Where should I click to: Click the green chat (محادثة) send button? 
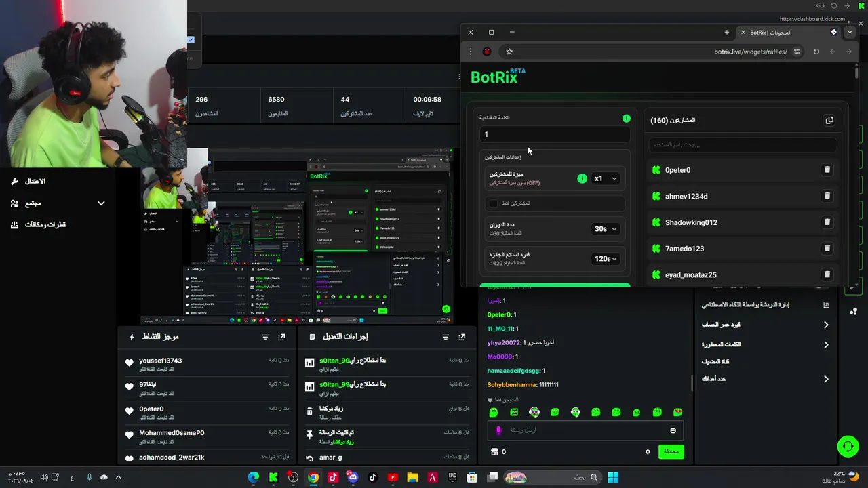(671, 451)
